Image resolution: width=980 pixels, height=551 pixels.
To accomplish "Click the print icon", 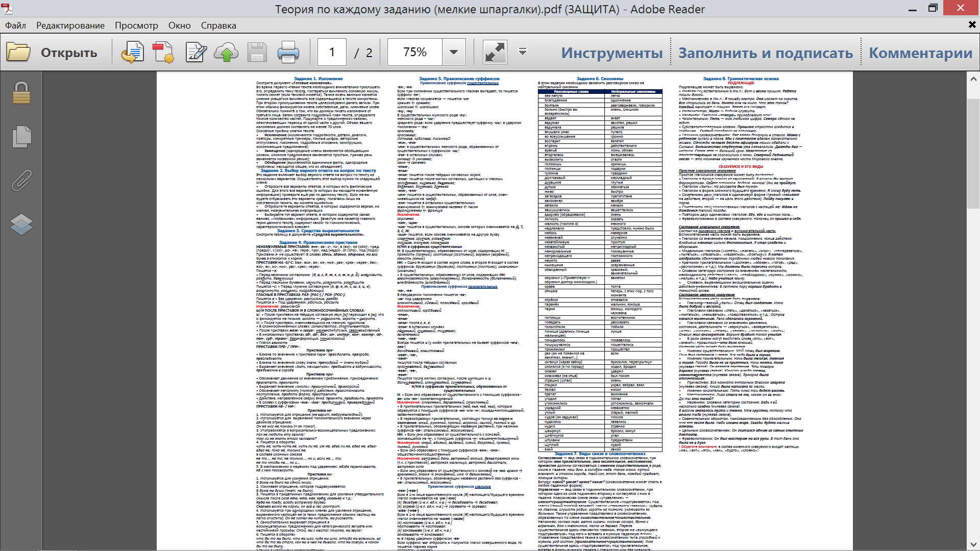I will click(x=288, y=52).
